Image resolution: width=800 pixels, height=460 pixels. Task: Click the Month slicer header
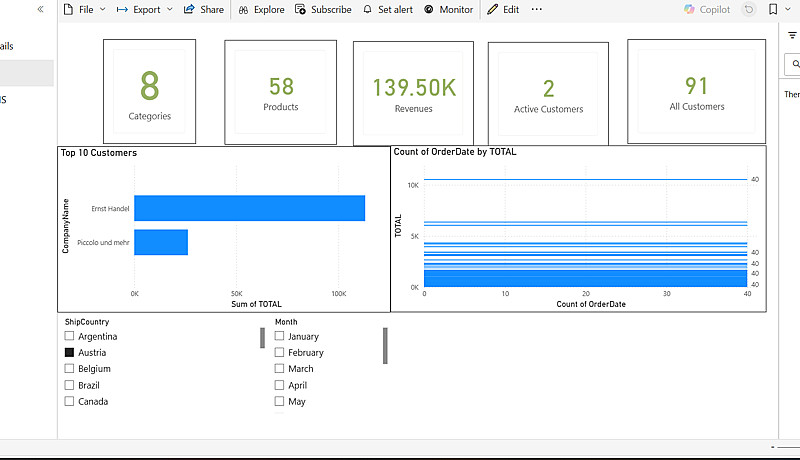[x=286, y=322]
